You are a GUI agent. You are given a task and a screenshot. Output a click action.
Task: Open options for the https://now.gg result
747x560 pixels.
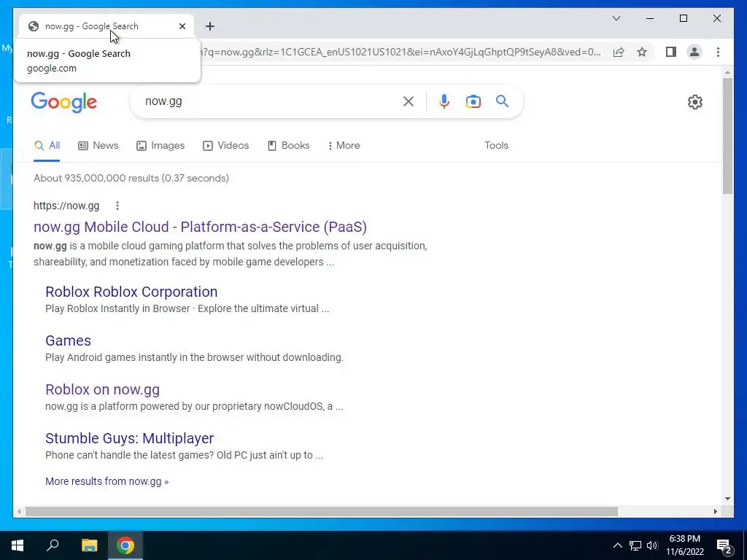pos(117,206)
